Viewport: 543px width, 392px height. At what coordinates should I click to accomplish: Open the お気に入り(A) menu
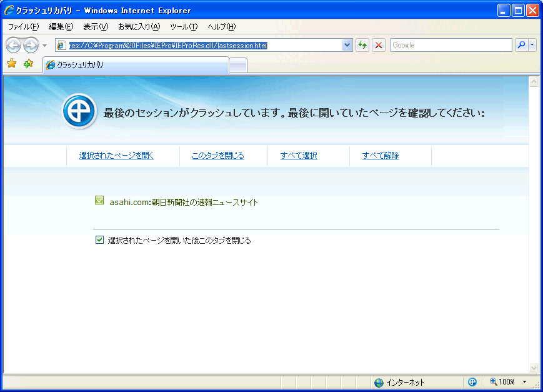139,27
